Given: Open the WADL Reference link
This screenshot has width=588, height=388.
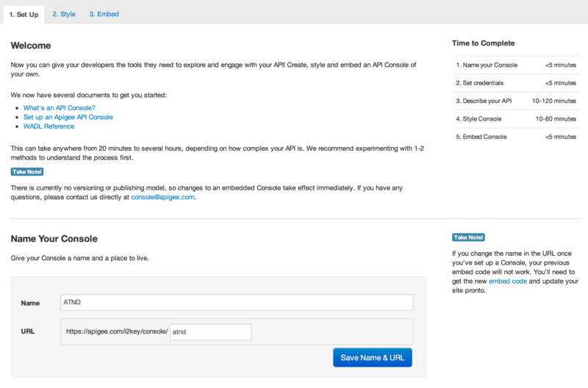Looking at the screenshot, I should pos(49,126).
